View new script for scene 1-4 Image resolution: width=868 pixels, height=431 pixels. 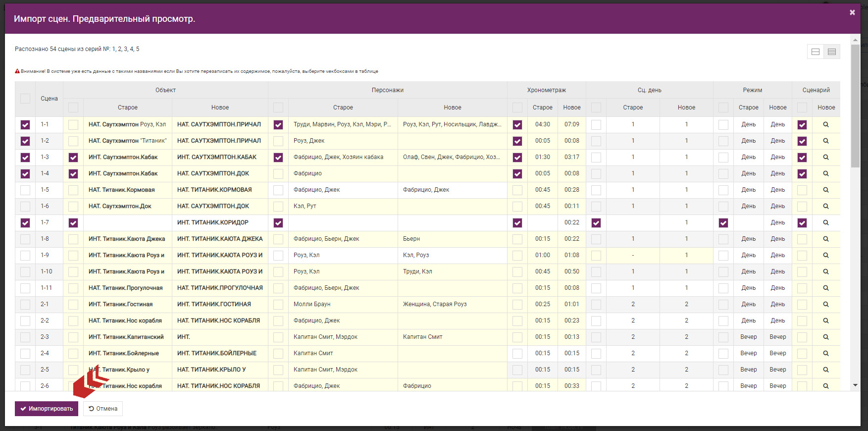point(826,174)
